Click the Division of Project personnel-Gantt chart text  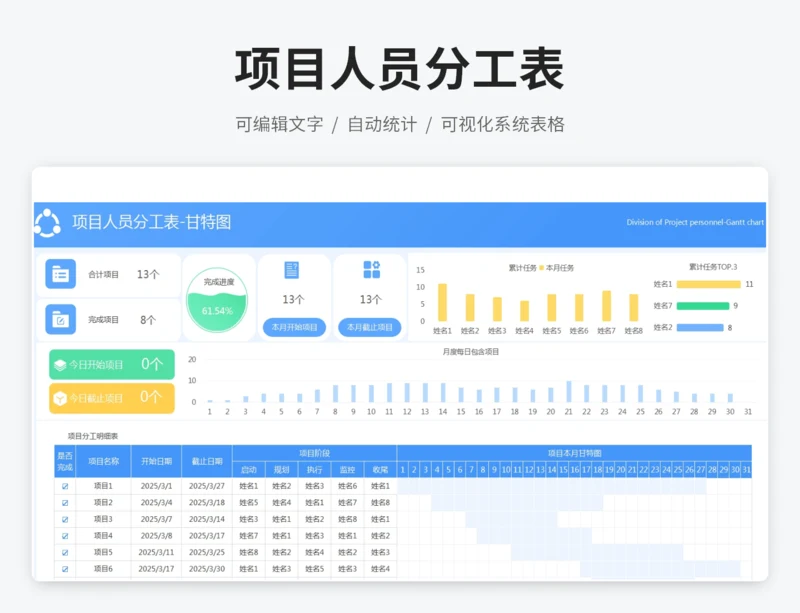(x=695, y=223)
